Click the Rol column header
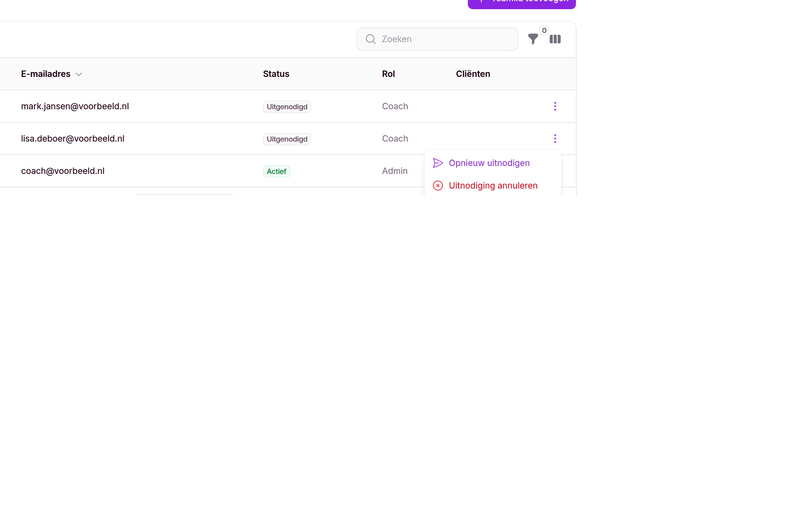812x524 pixels. coord(388,74)
